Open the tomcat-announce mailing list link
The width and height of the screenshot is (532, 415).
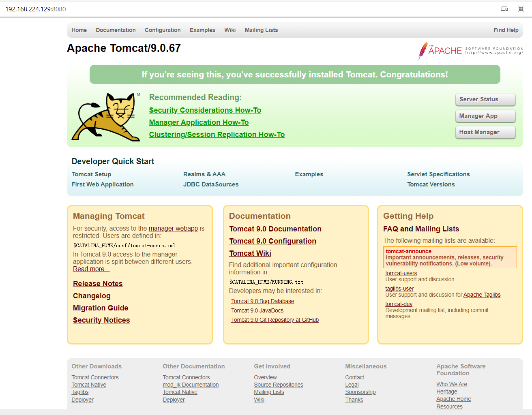[x=408, y=251]
